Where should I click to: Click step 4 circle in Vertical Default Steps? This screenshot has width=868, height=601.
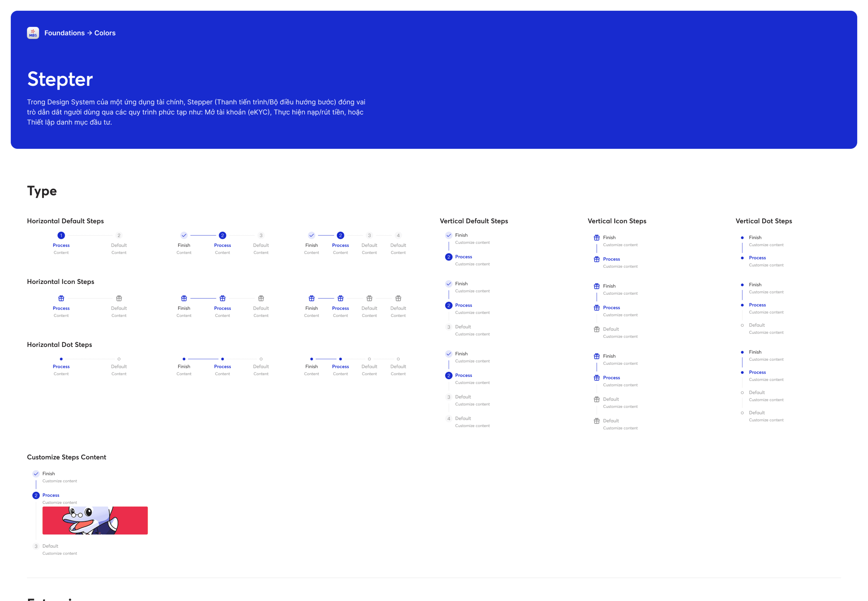click(x=449, y=418)
